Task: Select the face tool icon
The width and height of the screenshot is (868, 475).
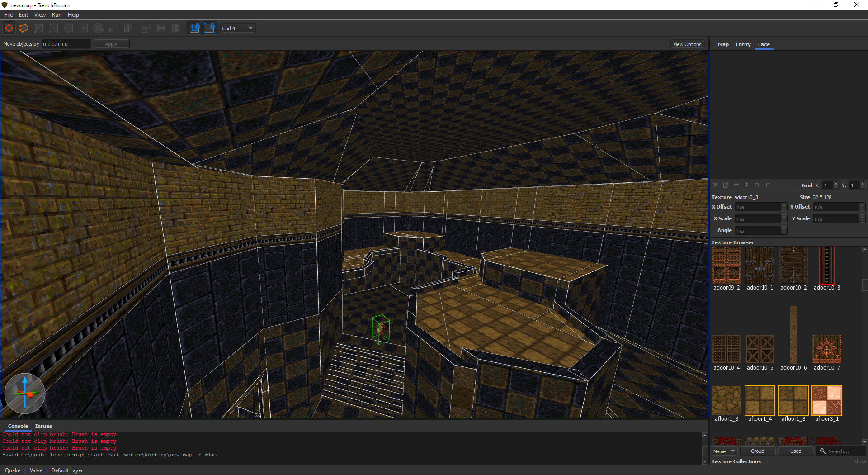Action: (x=84, y=28)
